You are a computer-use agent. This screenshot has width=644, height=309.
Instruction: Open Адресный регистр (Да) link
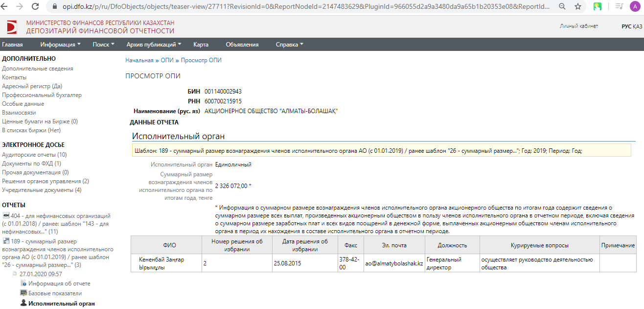[32, 86]
